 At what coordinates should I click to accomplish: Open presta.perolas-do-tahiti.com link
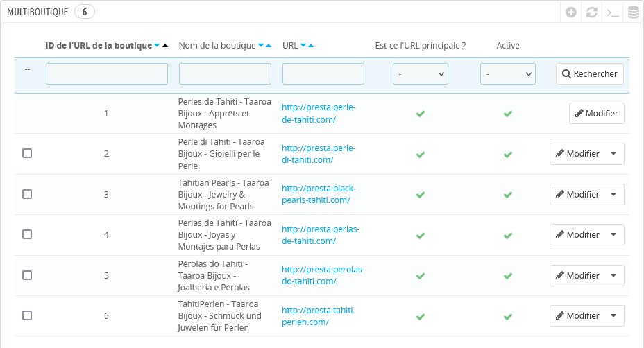[x=323, y=275]
